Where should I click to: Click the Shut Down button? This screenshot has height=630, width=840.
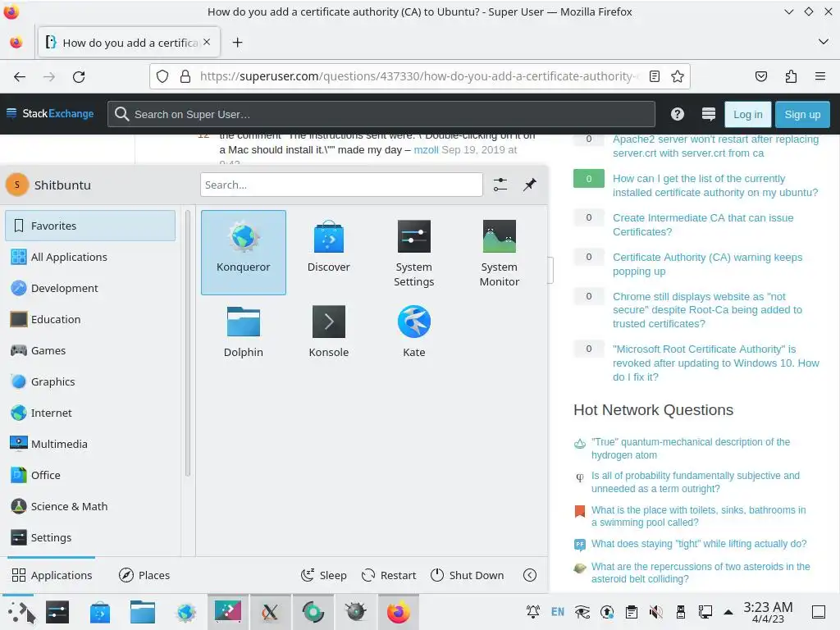[467, 575]
